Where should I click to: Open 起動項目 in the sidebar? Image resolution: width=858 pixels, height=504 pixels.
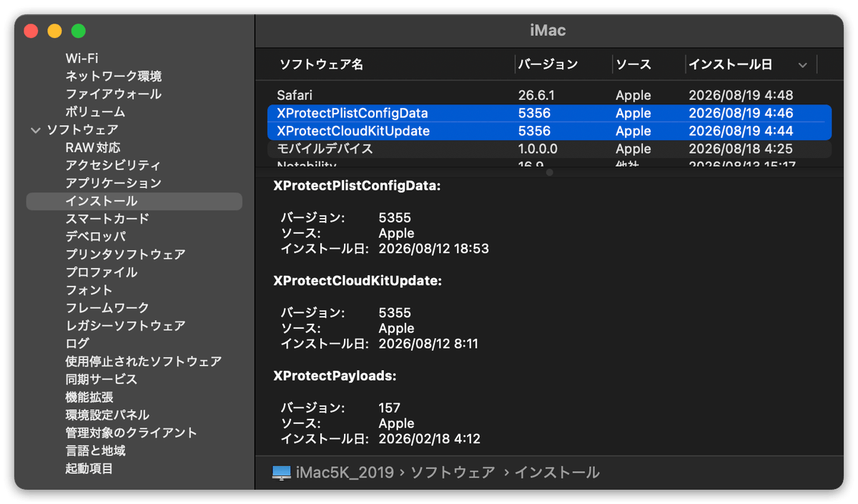click(x=89, y=469)
